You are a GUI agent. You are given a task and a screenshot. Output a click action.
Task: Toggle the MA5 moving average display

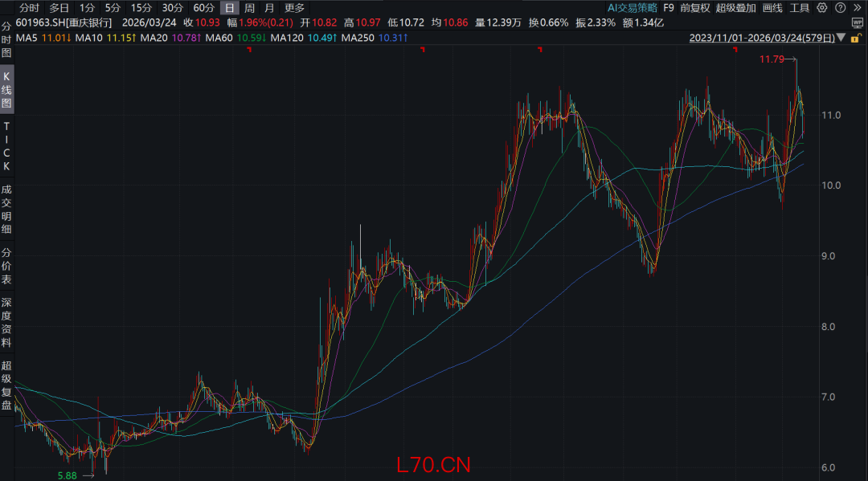point(27,38)
